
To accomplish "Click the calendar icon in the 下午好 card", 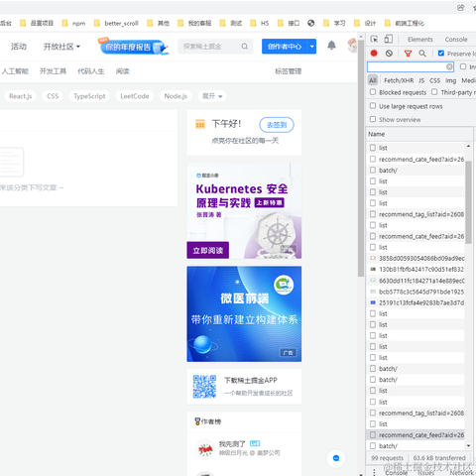I will click(x=200, y=124).
